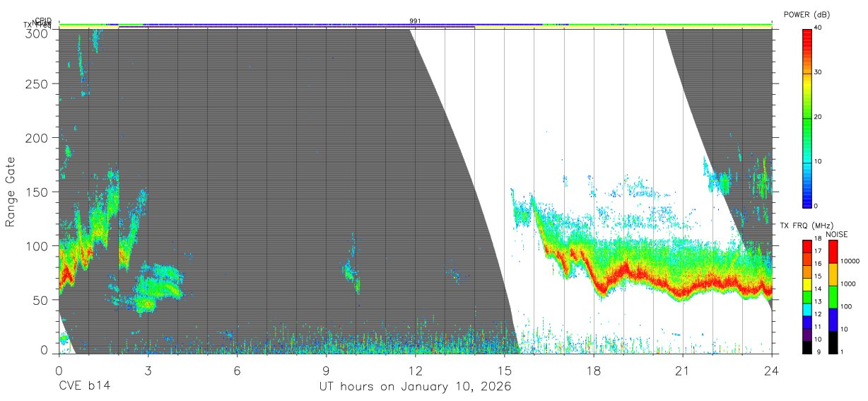The height and width of the screenshot is (401, 868).
Task: Click the POWER (dB) colorbar title
Action: click(x=807, y=15)
